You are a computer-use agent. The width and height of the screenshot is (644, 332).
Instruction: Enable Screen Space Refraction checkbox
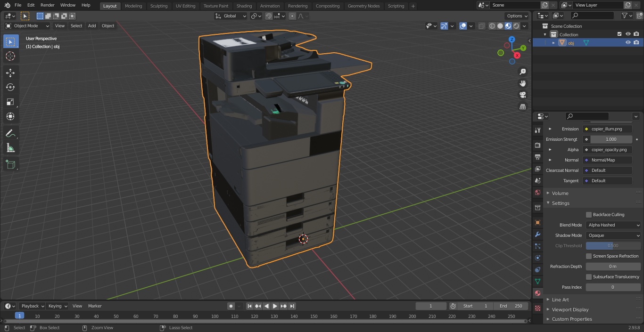coord(589,256)
